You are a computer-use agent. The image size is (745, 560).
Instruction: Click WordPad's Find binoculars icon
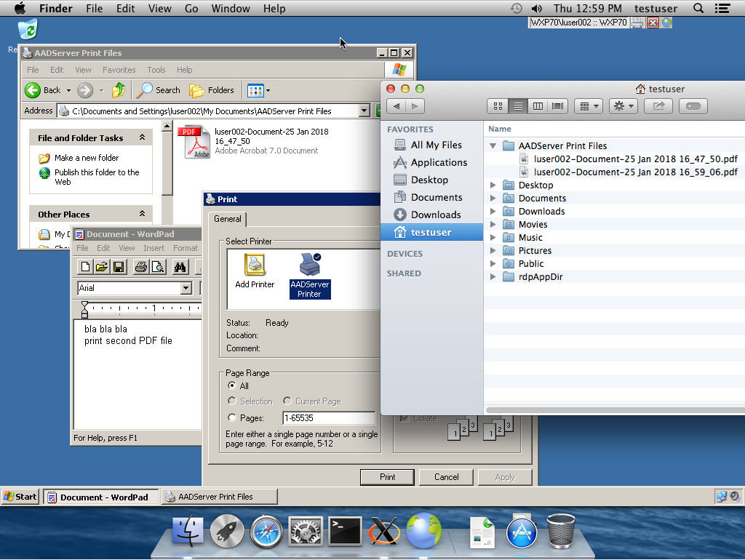pyautogui.click(x=180, y=267)
